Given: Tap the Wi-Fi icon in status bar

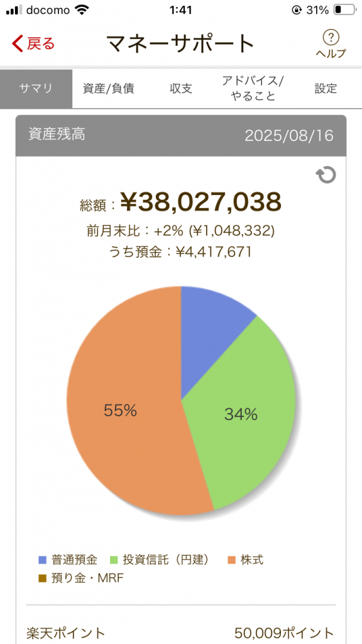Looking at the screenshot, I should coord(83,10).
